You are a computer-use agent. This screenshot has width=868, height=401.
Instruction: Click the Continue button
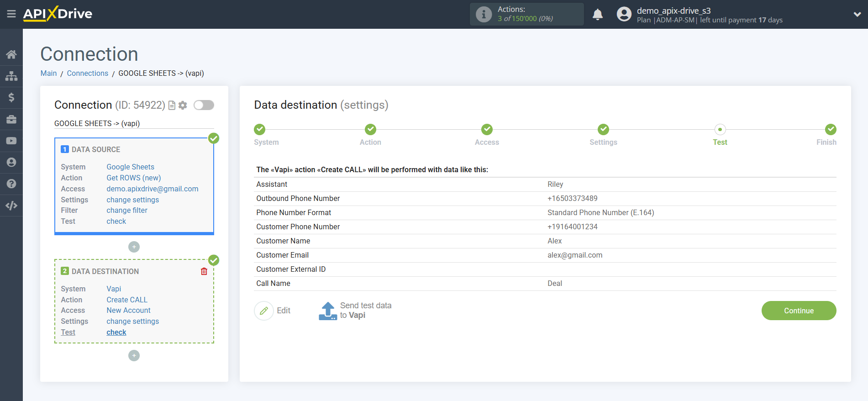(x=799, y=311)
